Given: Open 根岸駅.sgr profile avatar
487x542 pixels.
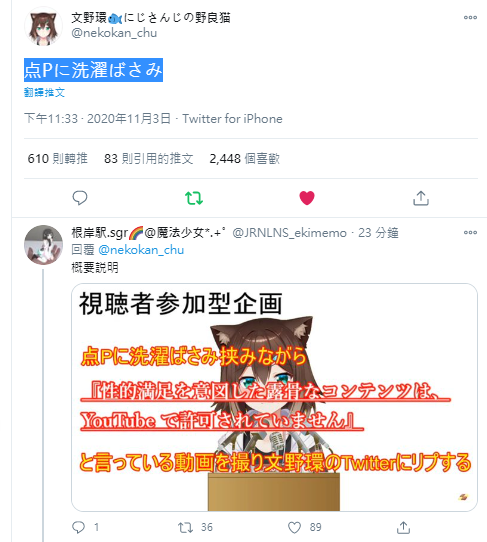Looking at the screenshot, I should point(43,245).
